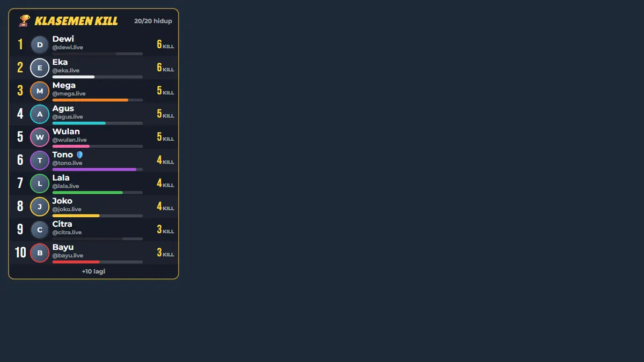Screen dimensions: 644x362
Task: Click Agus's teal avatar with letter A
Action: tap(40, 114)
